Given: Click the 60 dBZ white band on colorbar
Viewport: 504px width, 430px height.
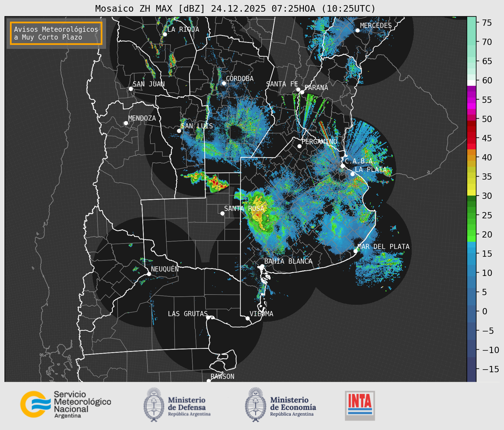Looking at the screenshot, I should coord(471,83).
